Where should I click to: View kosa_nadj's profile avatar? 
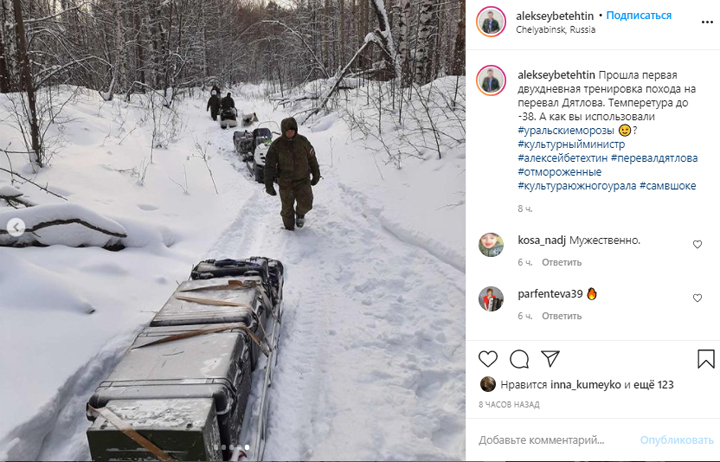pos(491,245)
